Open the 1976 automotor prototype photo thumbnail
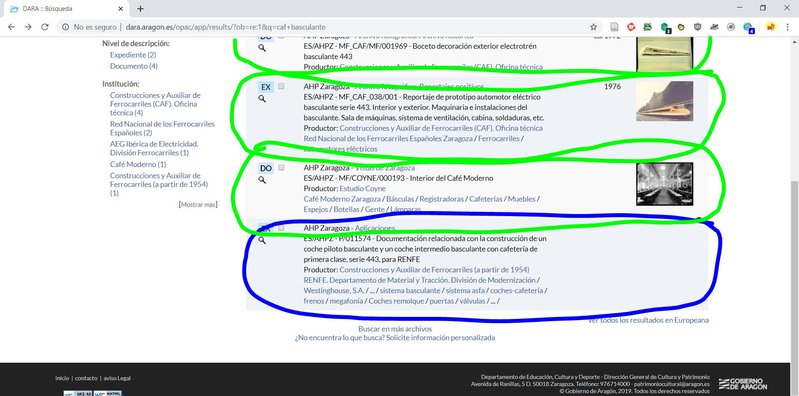 click(664, 101)
